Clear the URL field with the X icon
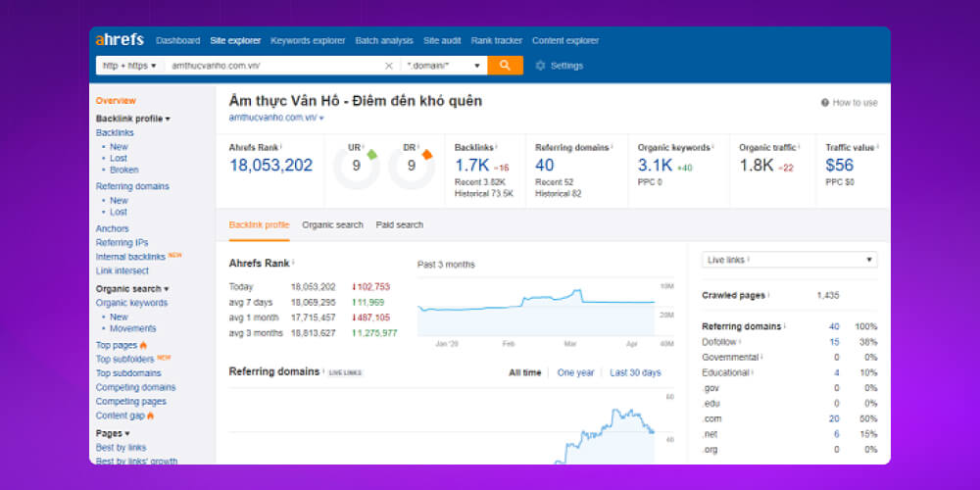The height and width of the screenshot is (490, 980). (x=388, y=66)
